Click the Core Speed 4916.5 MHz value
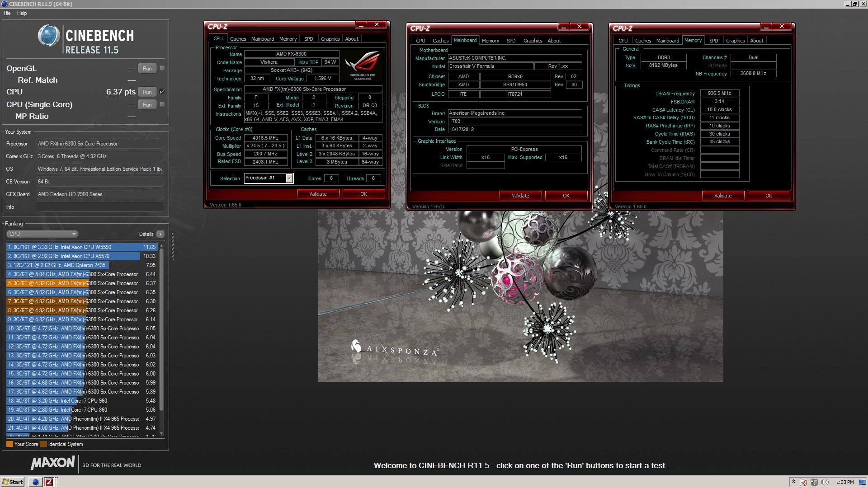868x488 pixels. pyautogui.click(x=265, y=138)
